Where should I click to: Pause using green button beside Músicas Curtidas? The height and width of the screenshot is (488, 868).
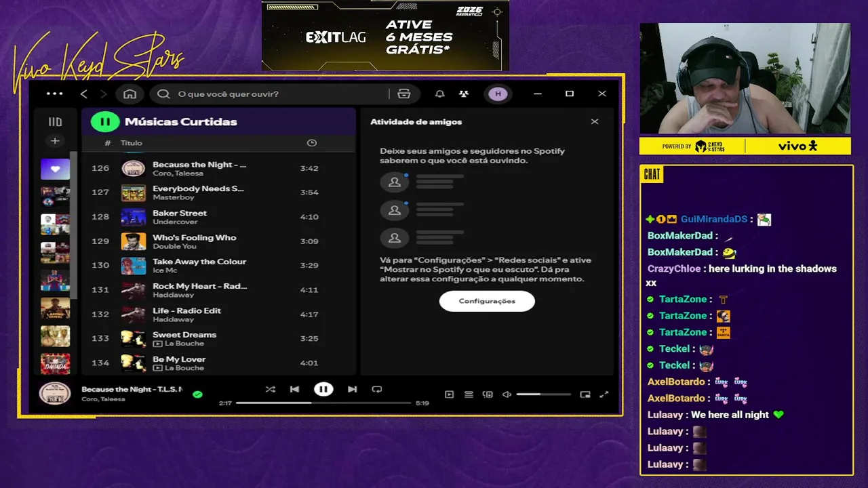pos(105,122)
